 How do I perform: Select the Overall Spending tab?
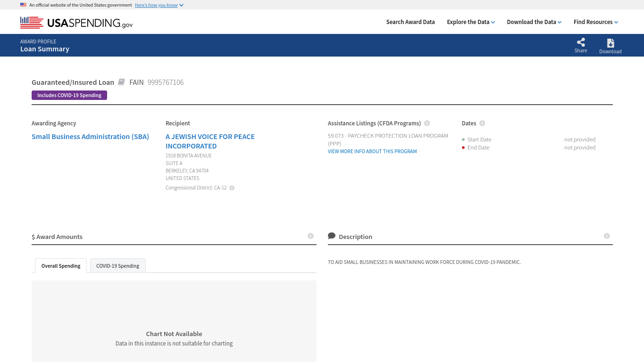(x=61, y=266)
